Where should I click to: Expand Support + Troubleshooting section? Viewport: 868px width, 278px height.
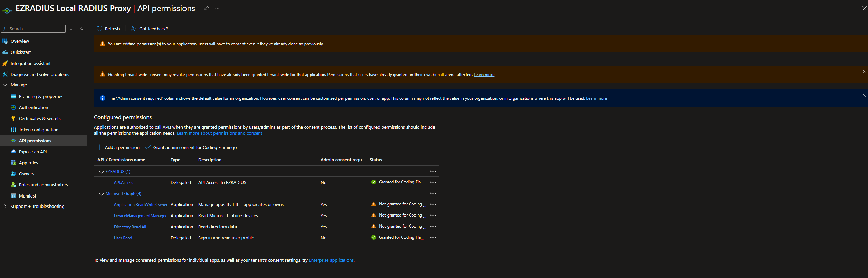point(5,206)
